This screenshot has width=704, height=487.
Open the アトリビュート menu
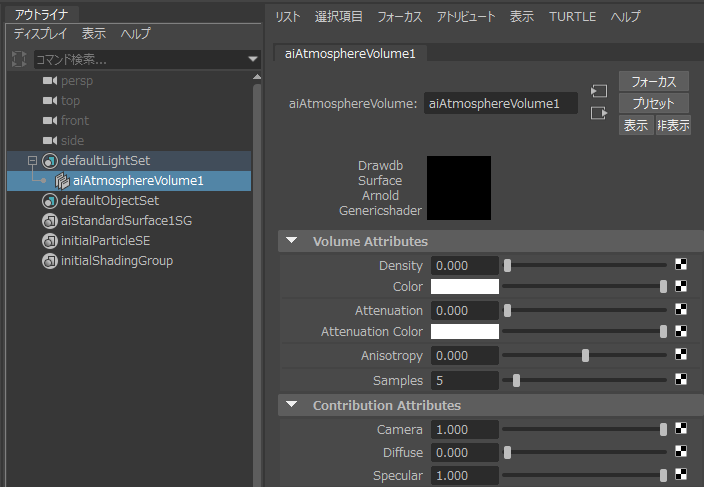[x=466, y=17]
